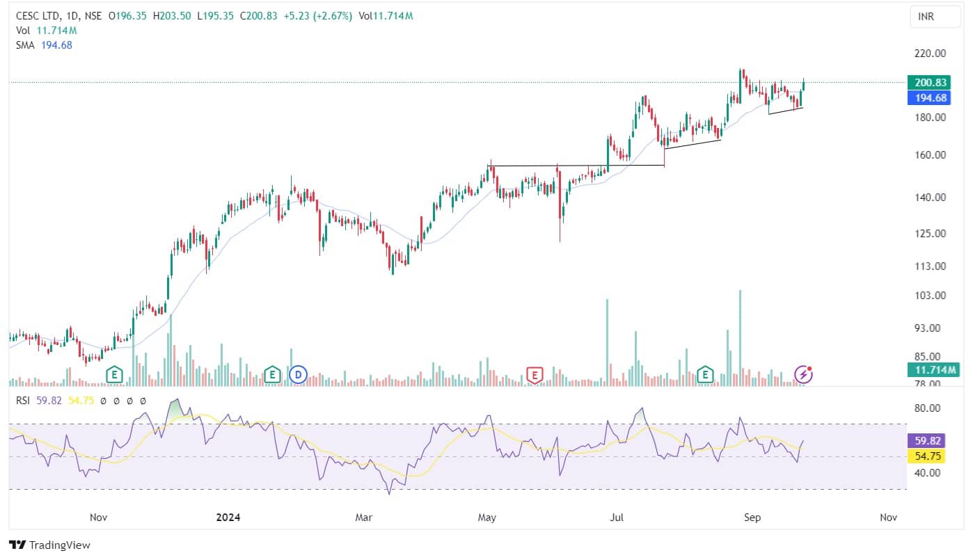Click the green 200.83 last price label
Viewport: 973px width, 560px height.
click(931, 82)
